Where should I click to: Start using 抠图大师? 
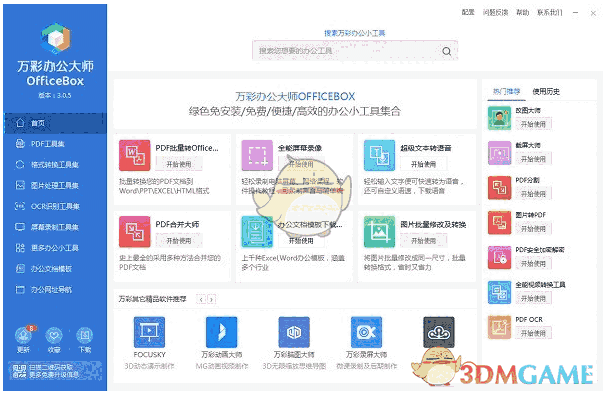(x=534, y=124)
